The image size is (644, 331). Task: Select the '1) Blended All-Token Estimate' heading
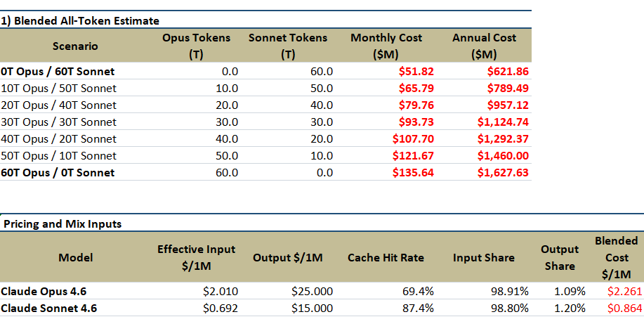[79, 20]
